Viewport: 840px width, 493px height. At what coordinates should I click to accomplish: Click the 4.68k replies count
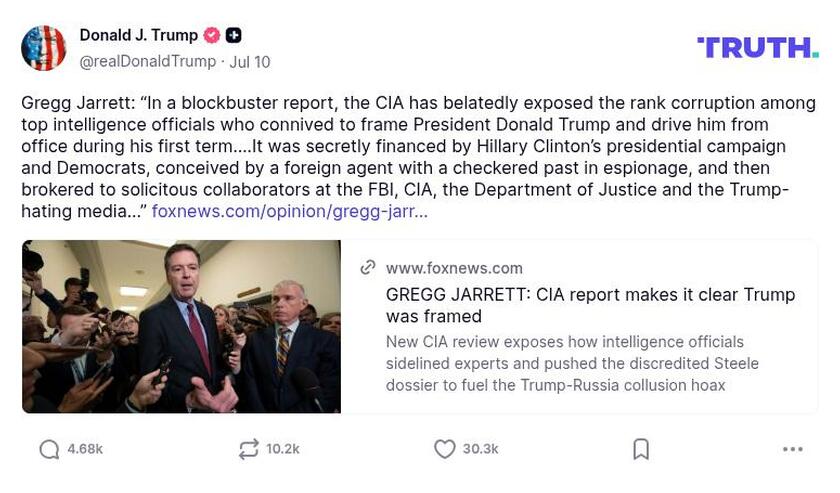(85, 450)
